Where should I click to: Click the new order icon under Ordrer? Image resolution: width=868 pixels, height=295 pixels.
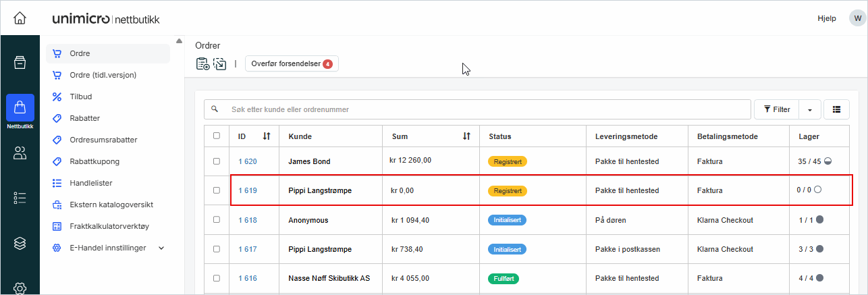tap(202, 64)
